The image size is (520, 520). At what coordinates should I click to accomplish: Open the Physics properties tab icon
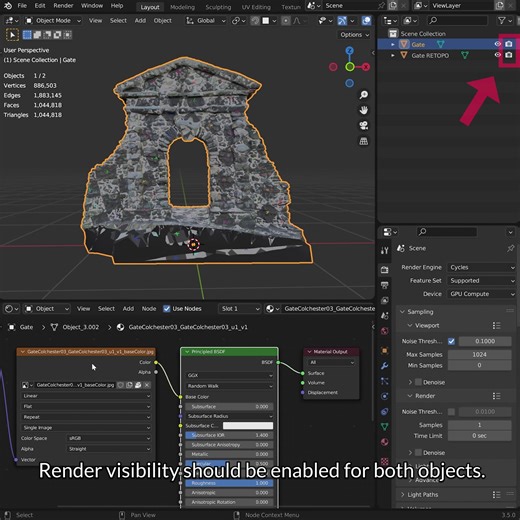coord(384,396)
